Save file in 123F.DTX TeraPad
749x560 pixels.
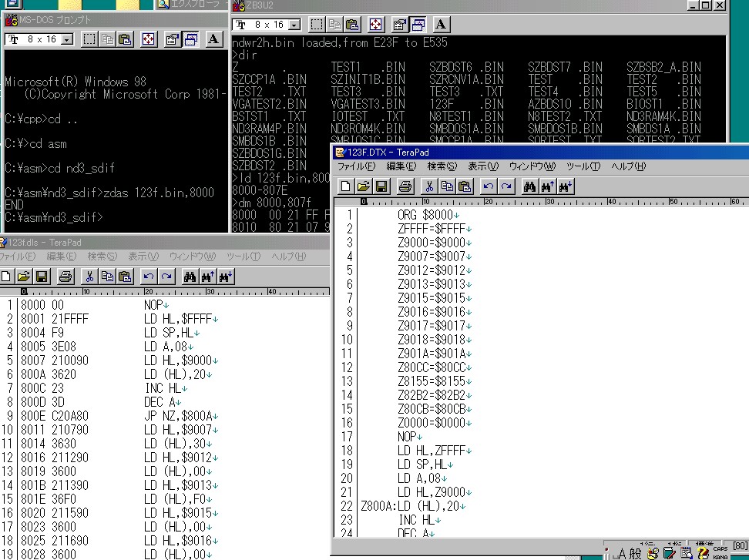[381, 186]
